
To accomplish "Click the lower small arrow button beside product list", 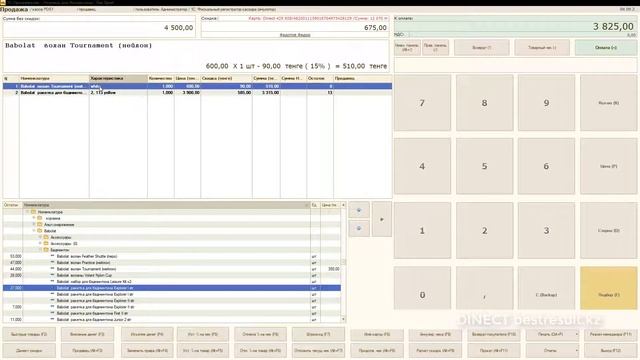I will pyautogui.click(x=359, y=228).
